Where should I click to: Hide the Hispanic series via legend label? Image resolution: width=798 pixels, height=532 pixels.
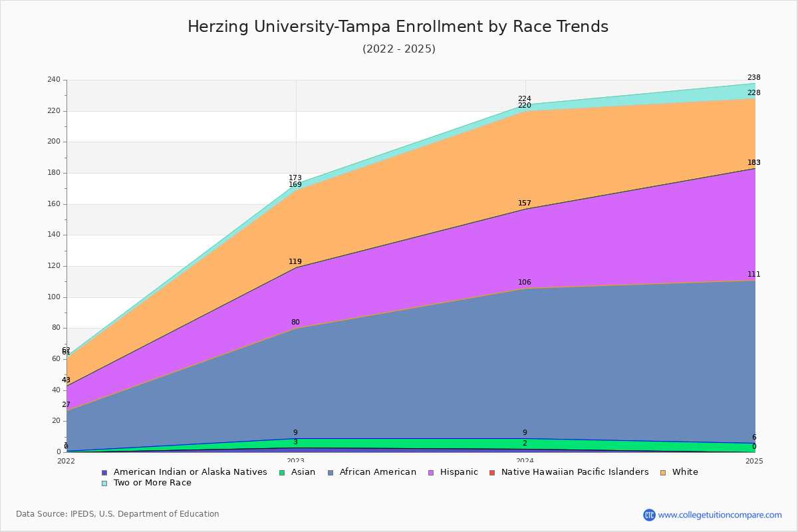(459, 472)
